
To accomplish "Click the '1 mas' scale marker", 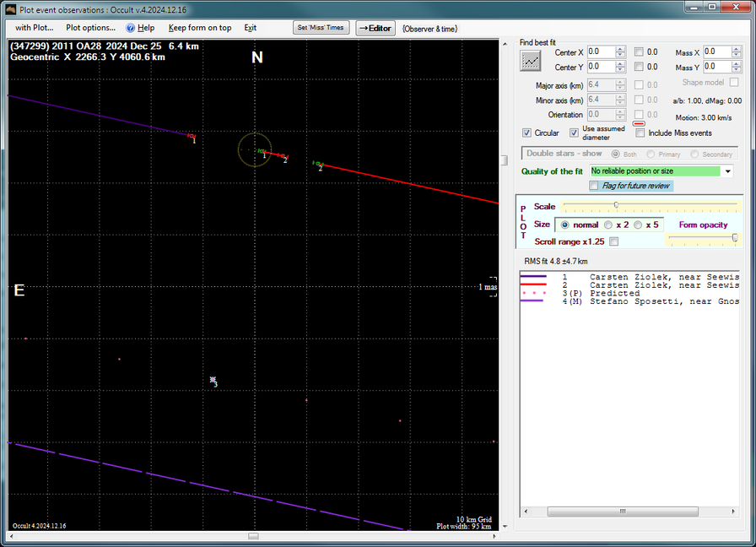I will point(488,287).
